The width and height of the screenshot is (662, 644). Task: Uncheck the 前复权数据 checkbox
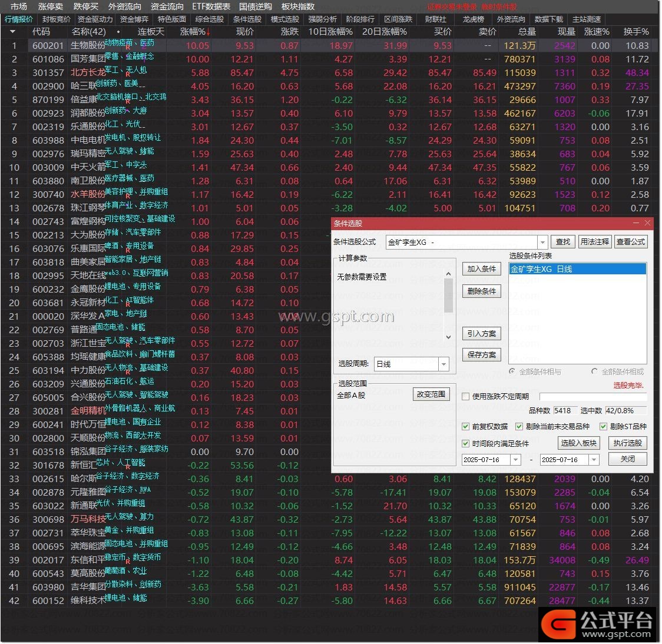click(466, 427)
